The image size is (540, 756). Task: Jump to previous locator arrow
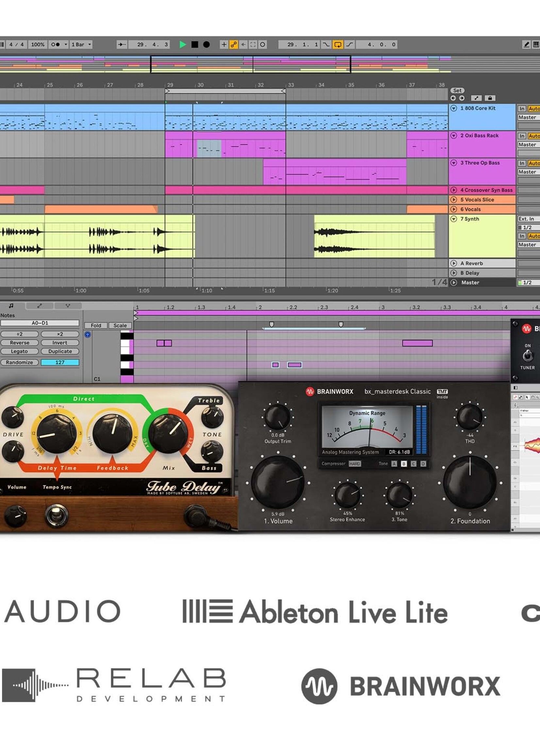453,98
